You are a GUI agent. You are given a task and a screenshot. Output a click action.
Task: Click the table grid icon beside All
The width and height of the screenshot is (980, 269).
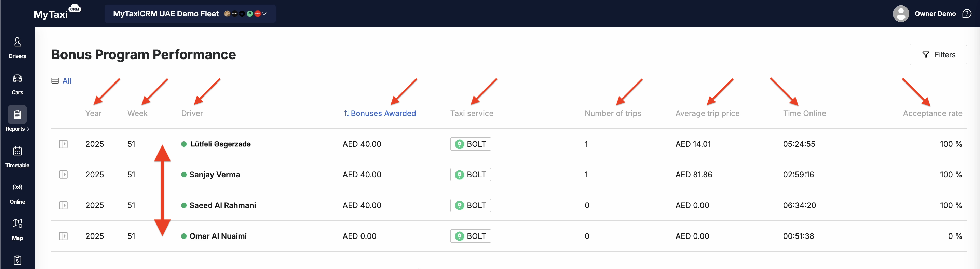(x=55, y=81)
